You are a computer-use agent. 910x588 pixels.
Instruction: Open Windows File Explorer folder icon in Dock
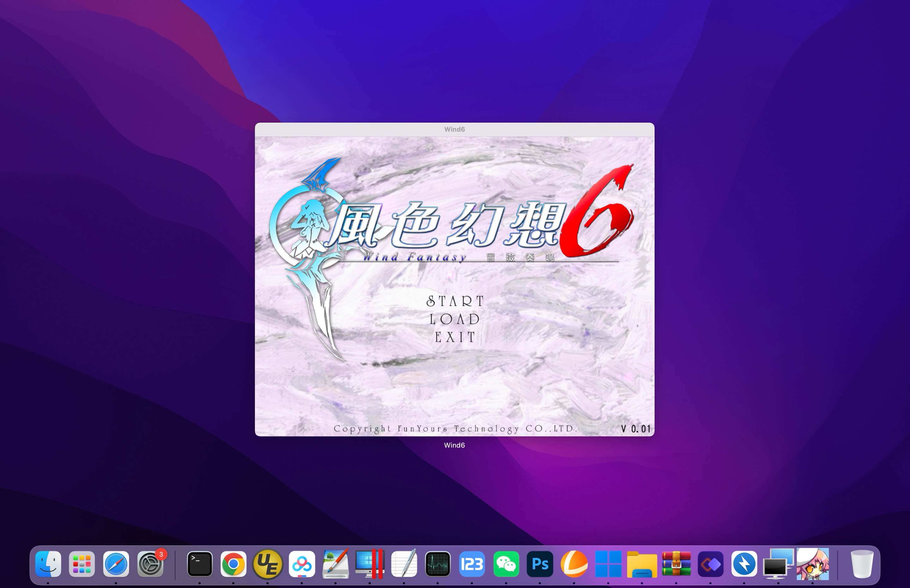point(642,564)
